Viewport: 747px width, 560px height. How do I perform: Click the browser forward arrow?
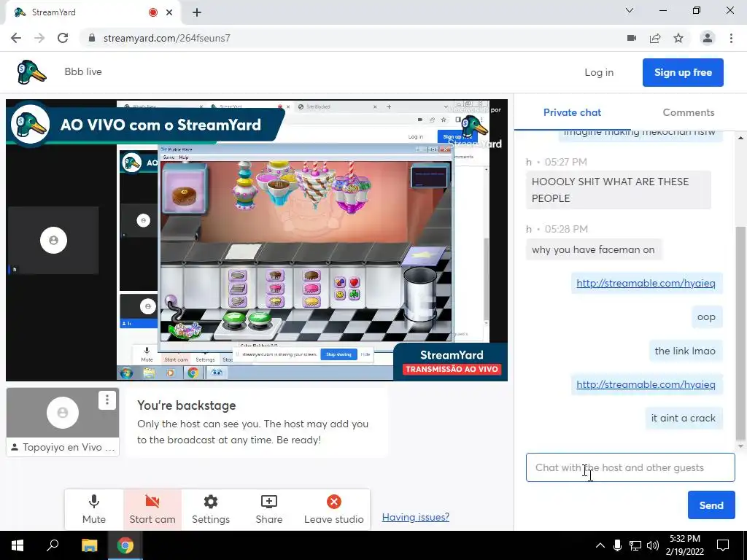pyautogui.click(x=39, y=38)
